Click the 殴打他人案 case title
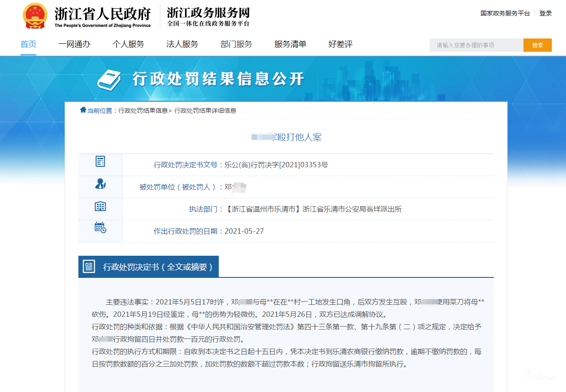 pos(287,137)
